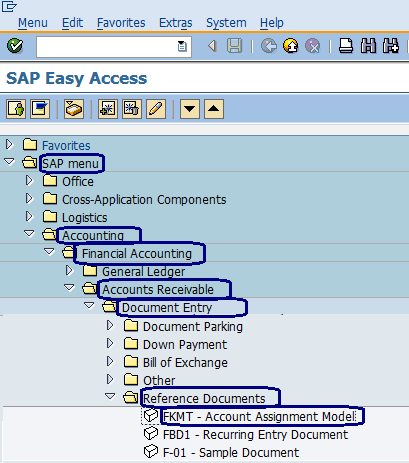Expand the Favorites tree node
Image resolution: width=409 pixels, height=463 pixels.
[9, 145]
